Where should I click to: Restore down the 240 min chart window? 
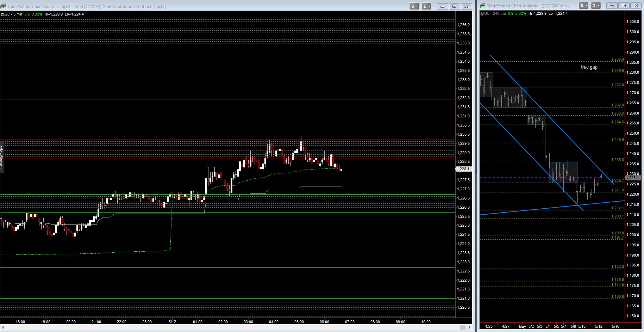pos(624,6)
